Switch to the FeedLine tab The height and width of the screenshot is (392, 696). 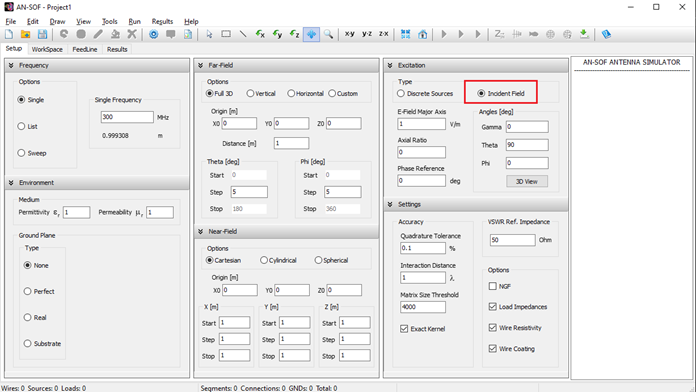point(85,49)
